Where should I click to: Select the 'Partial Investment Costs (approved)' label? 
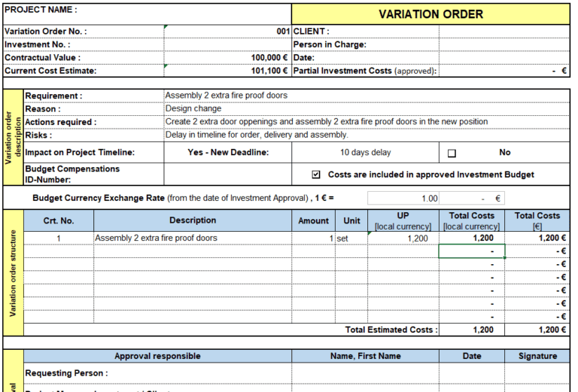pyautogui.click(x=365, y=71)
